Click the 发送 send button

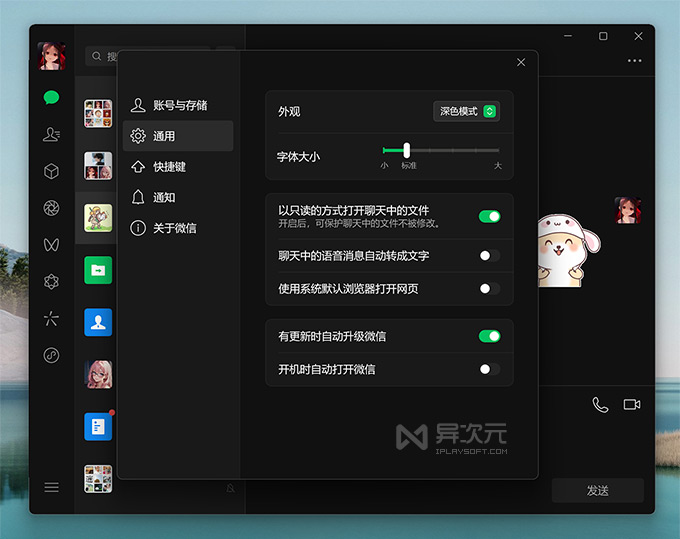point(598,490)
